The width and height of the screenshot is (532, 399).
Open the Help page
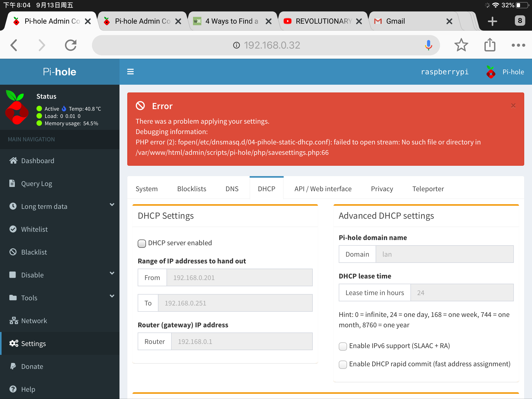click(x=28, y=389)
